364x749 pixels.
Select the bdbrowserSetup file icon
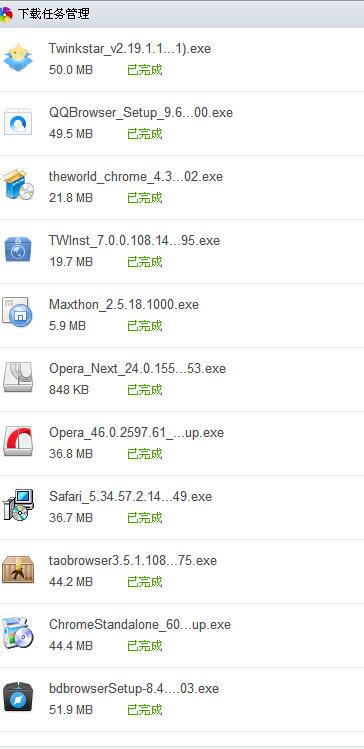[18, 697]
